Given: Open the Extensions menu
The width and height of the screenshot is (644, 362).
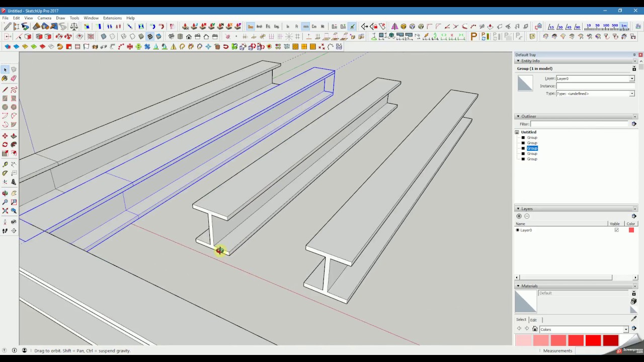Looking at the screenshot, I should 112,18.
